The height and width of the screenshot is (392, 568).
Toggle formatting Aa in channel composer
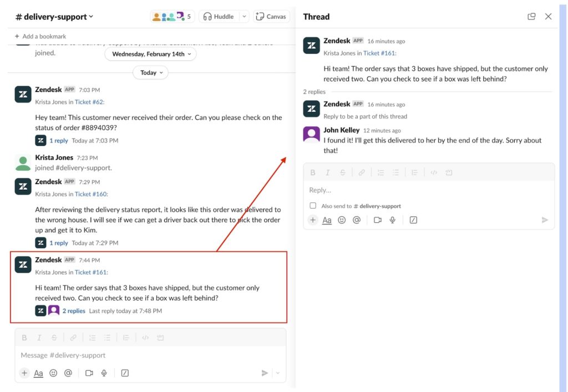tap(38, 373)
